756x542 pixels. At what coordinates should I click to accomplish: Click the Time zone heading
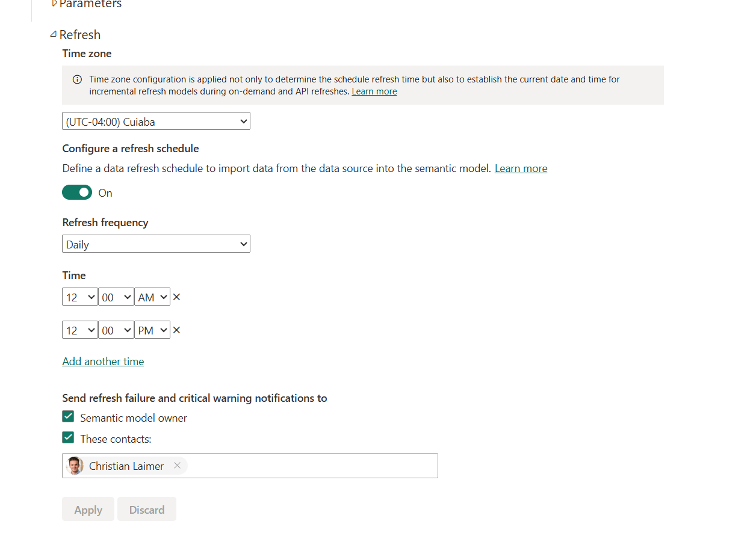click(87, 54)
